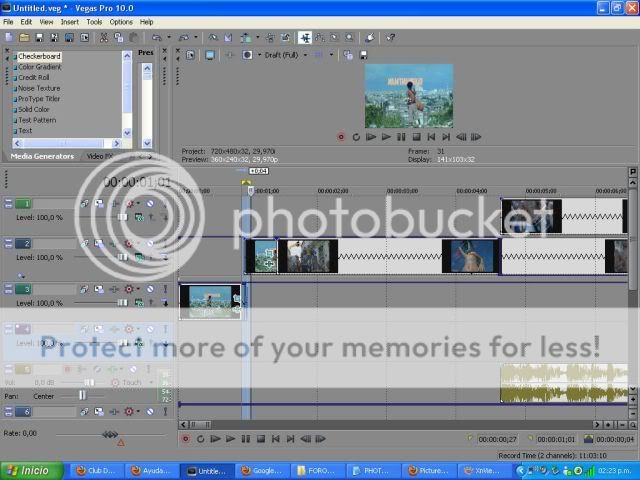Select the Envelope Edit tool

tap(320, 38)
